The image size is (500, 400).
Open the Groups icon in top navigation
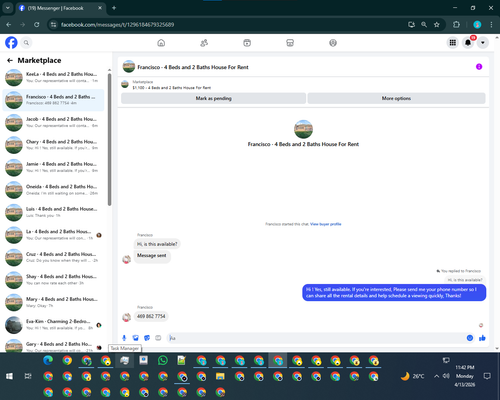point(333,43)
